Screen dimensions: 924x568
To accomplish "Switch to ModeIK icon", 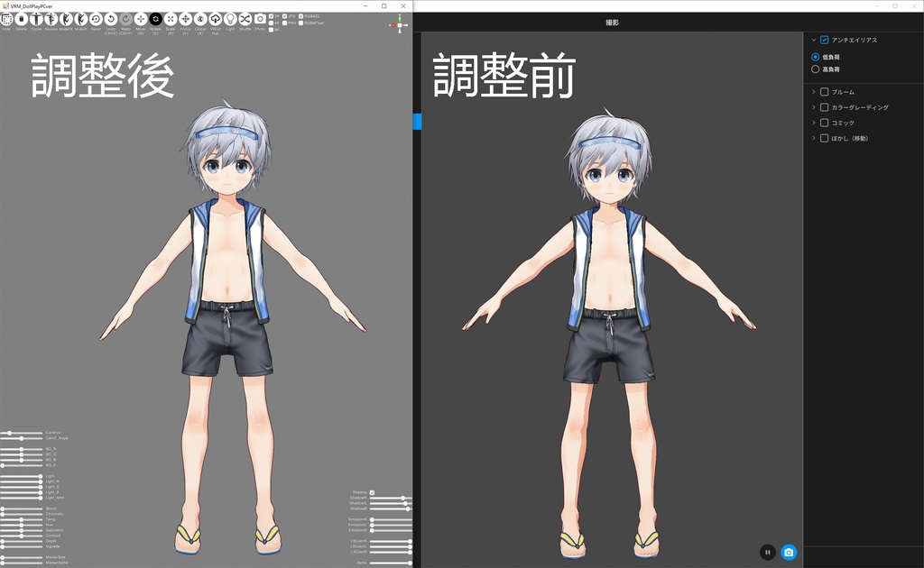I will [80, 19].
